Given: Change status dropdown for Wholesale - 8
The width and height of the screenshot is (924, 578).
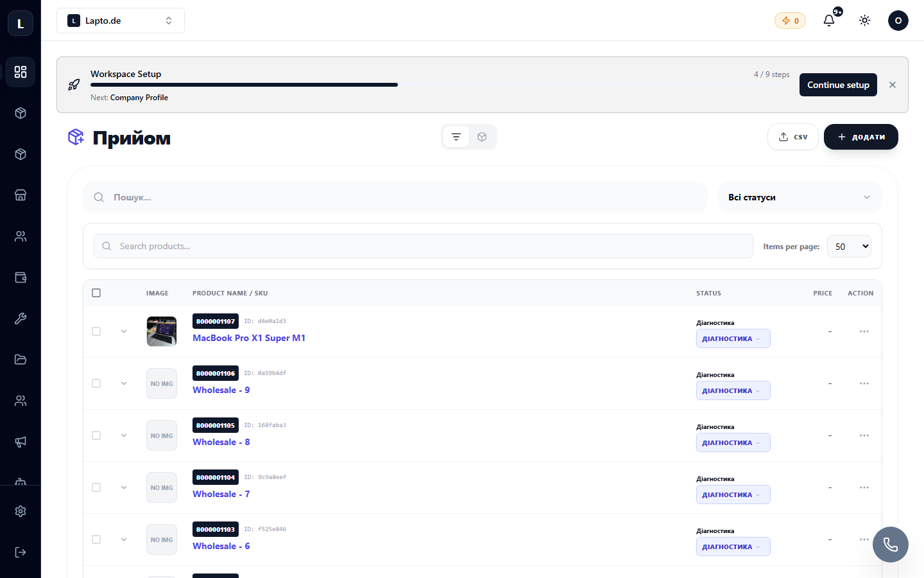Looking at the screenshot, I should click(x=733, y=442).
